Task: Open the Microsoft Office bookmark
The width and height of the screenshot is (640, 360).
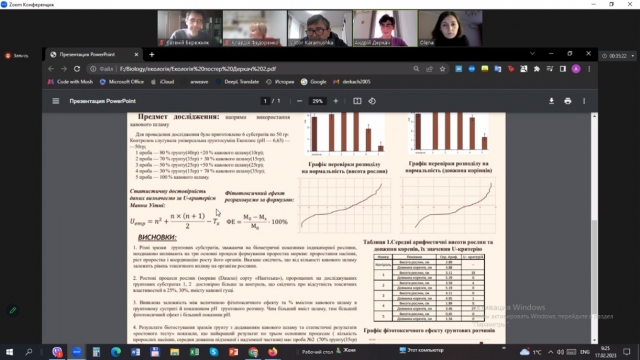Action: coord(122,82)
